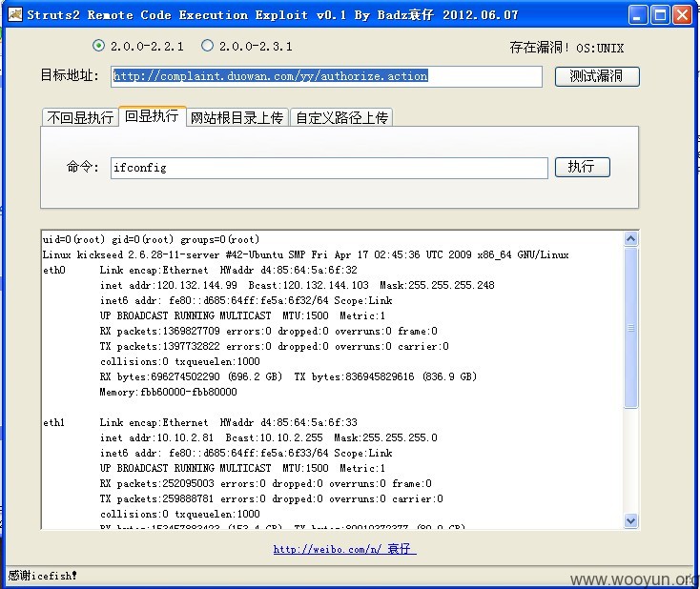The image size is (700, 589).
Task: Click the RX bytes 696.2 GB line
Action: click(x=288, y=376)
